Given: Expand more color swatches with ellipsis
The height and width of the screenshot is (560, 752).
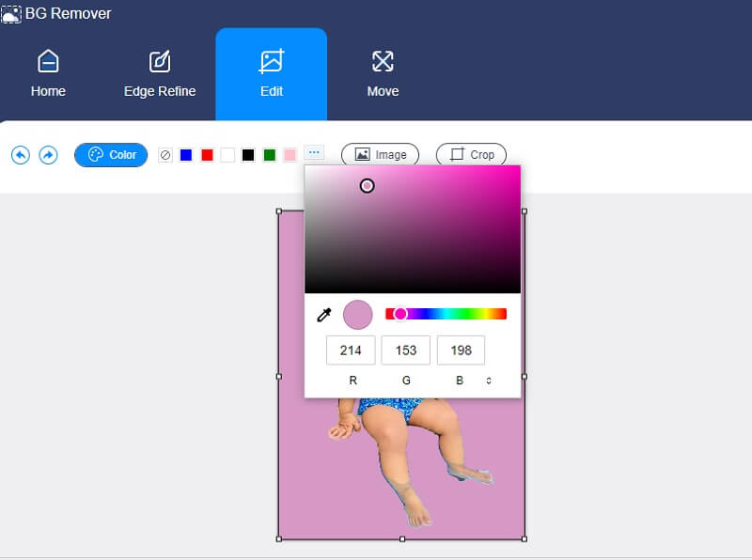Looking at the screenshot, I should (315, 155).
